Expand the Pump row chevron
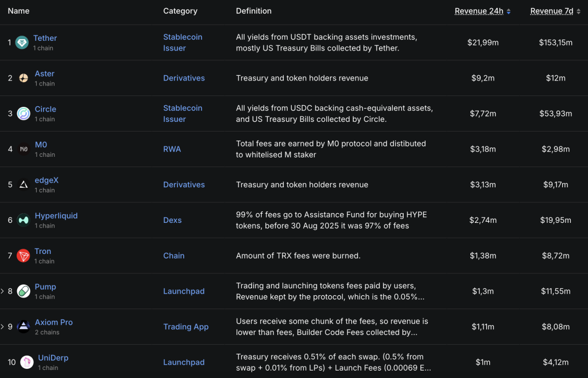Screen dimensions: 588x378 click(2, 291)
